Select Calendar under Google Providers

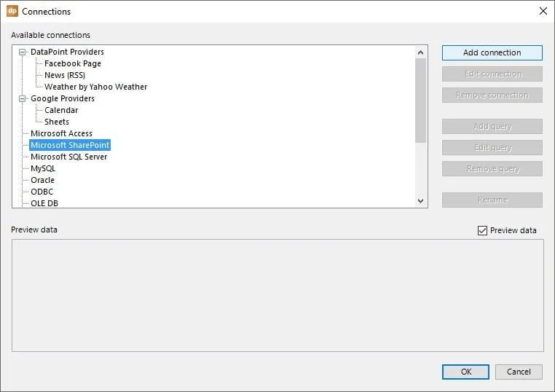tap(61, 110)
